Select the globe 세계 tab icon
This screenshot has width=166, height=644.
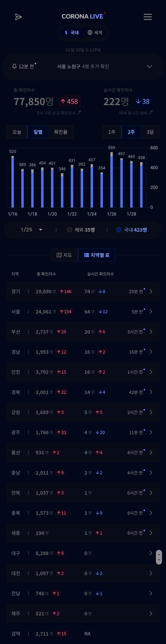point(90,33)
